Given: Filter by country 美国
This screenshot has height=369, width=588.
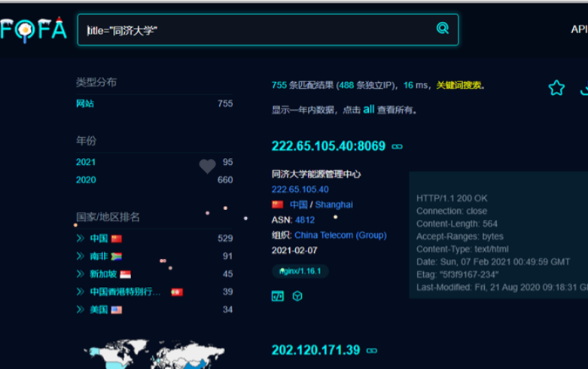Looking at the screenshot, I should 99,310.
